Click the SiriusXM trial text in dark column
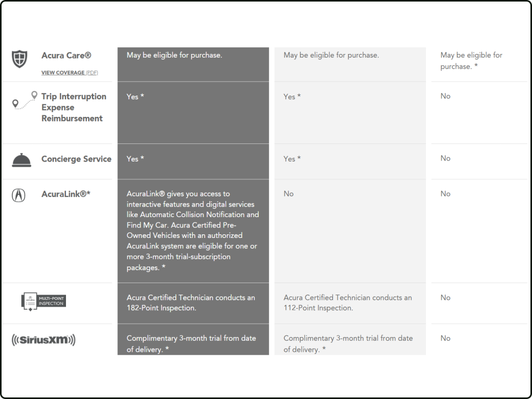This screenshot has height=399, width=532. click(x=191, y=343)
